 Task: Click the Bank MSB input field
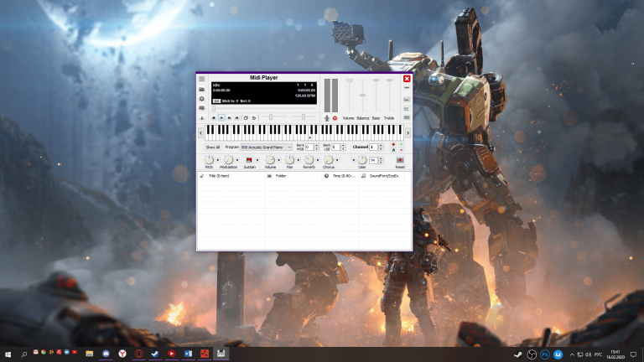tap(309, 147)
